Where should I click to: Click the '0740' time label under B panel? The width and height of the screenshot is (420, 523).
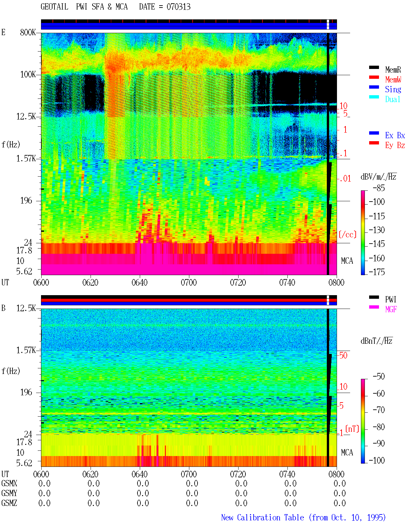(287, 474)
